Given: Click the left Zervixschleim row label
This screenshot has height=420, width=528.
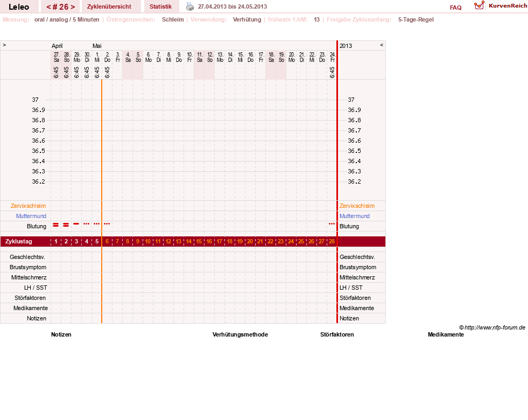Looking at the screenshot, I should pyautogui.click(x=29, y=206).
